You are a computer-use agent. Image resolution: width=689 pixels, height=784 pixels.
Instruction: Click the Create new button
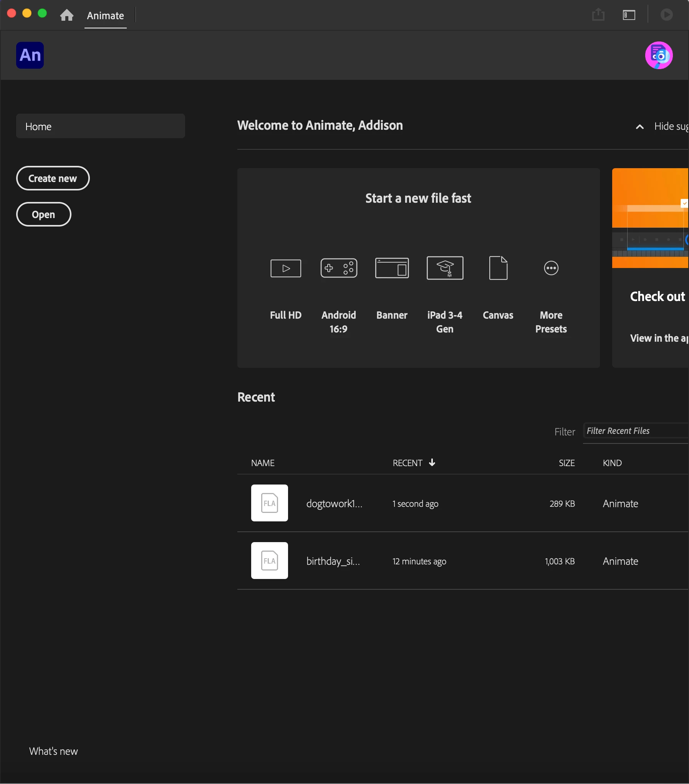53,178
